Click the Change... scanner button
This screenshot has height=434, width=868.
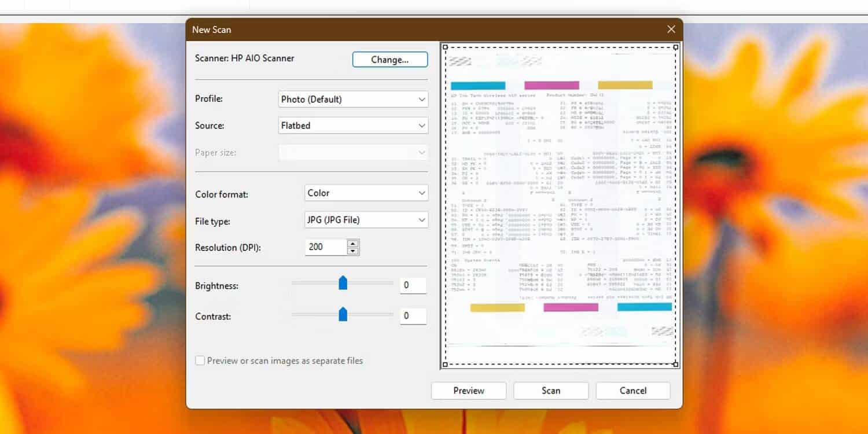tap(390, 60)
